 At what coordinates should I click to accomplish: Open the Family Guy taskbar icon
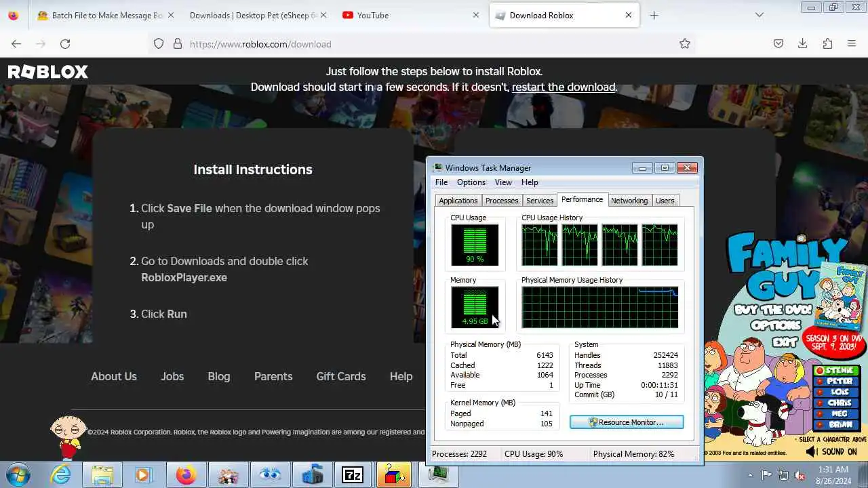coord(227,475)
